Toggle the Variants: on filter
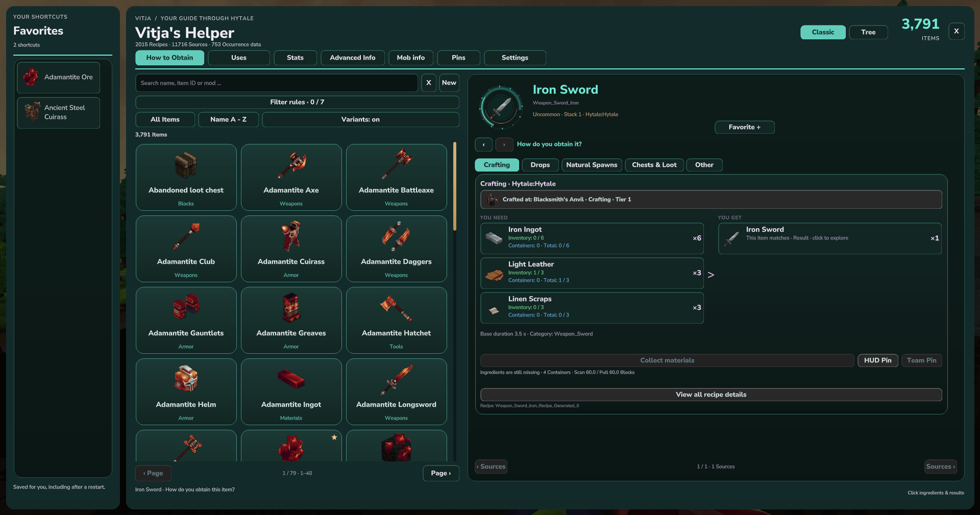Screen dimensions: 980x515 click(x=360, y=119)
